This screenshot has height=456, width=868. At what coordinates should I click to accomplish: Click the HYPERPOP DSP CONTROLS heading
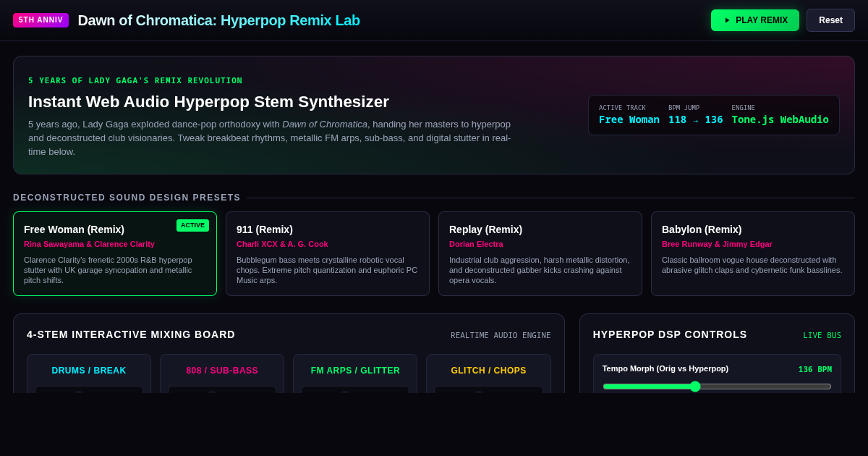click(670, 334)
